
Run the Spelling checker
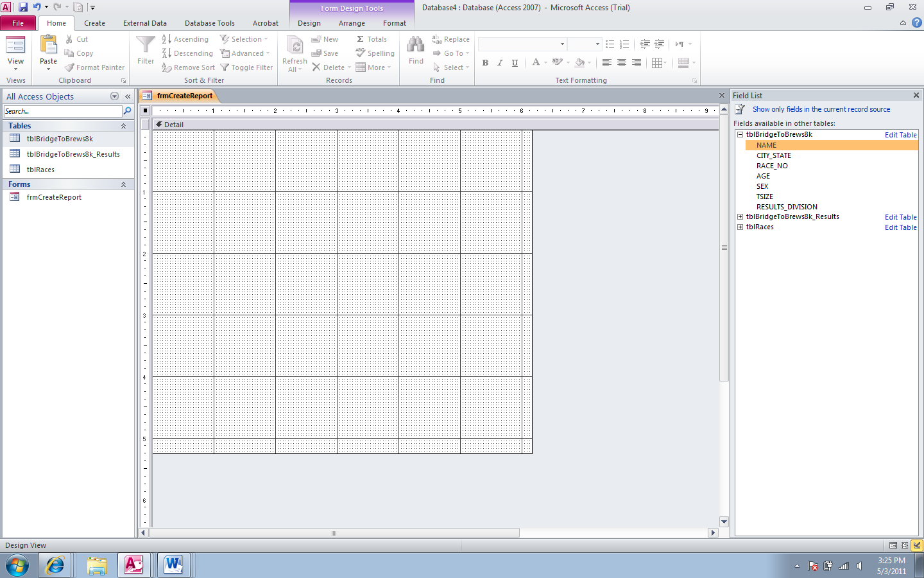(375, 53)
